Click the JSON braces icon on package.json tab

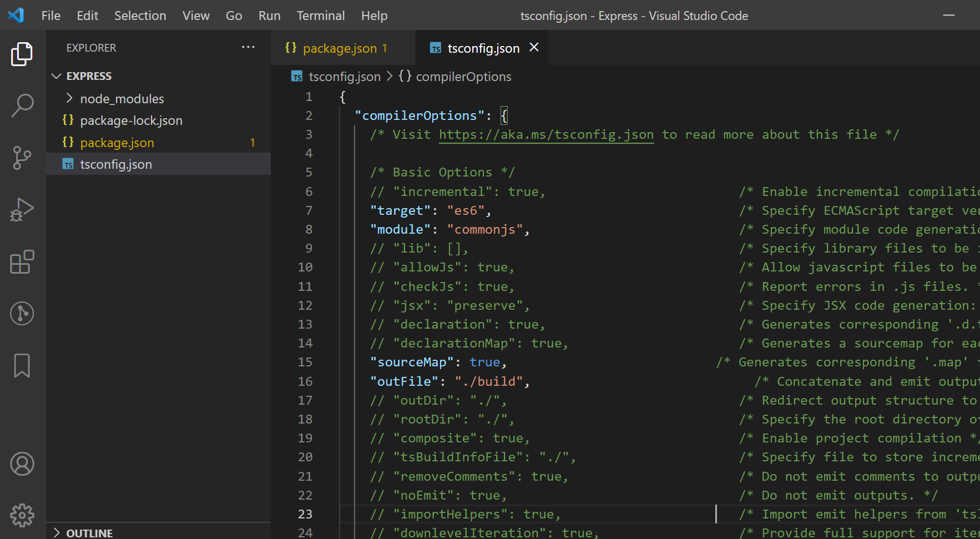291,48
